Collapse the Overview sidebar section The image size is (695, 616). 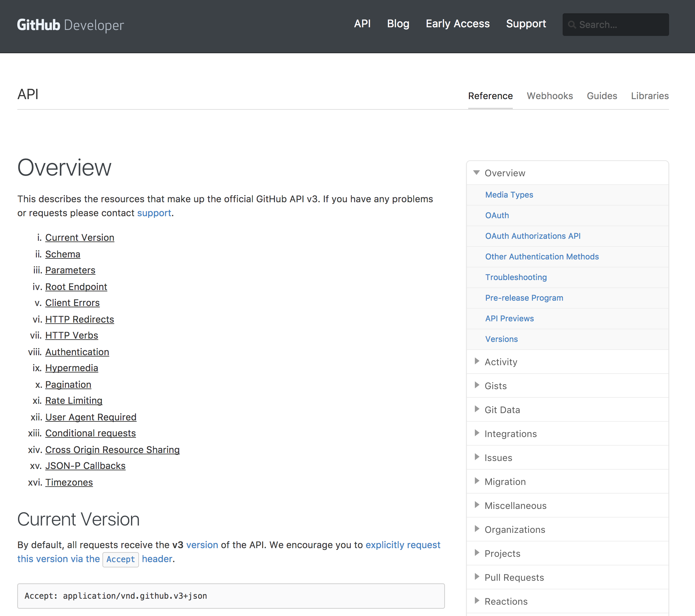tap(477, 173)
